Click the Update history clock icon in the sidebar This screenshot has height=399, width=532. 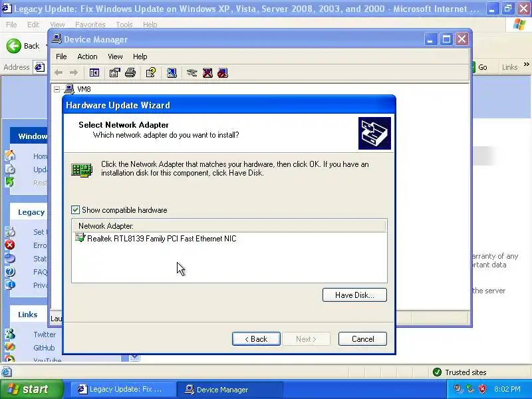tap(10, 169)
